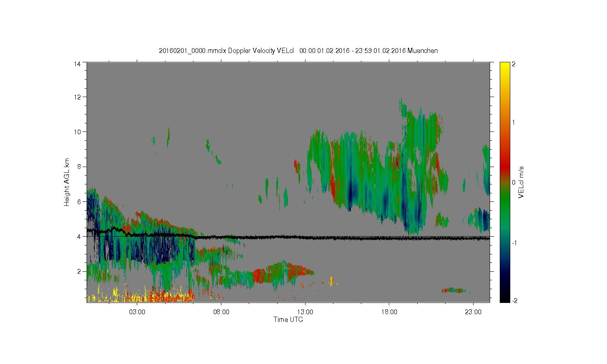The height and width of the screenshot is (364, 607).
Task: Click the small red echo near 1 km at 22:00
Action: click(x=454, y=290)
